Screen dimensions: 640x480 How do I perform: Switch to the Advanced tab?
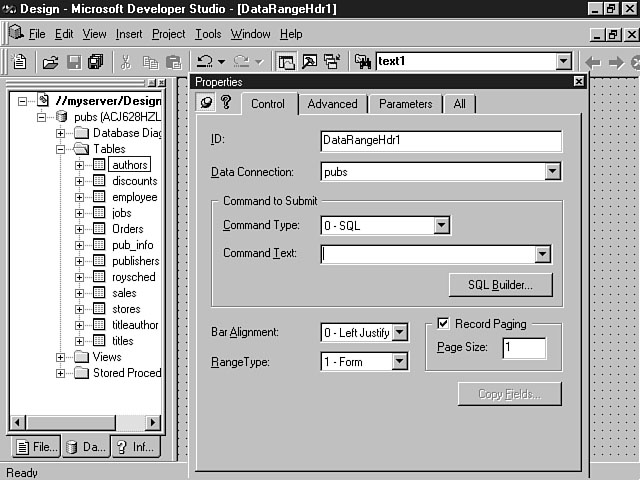pos(332,104)
